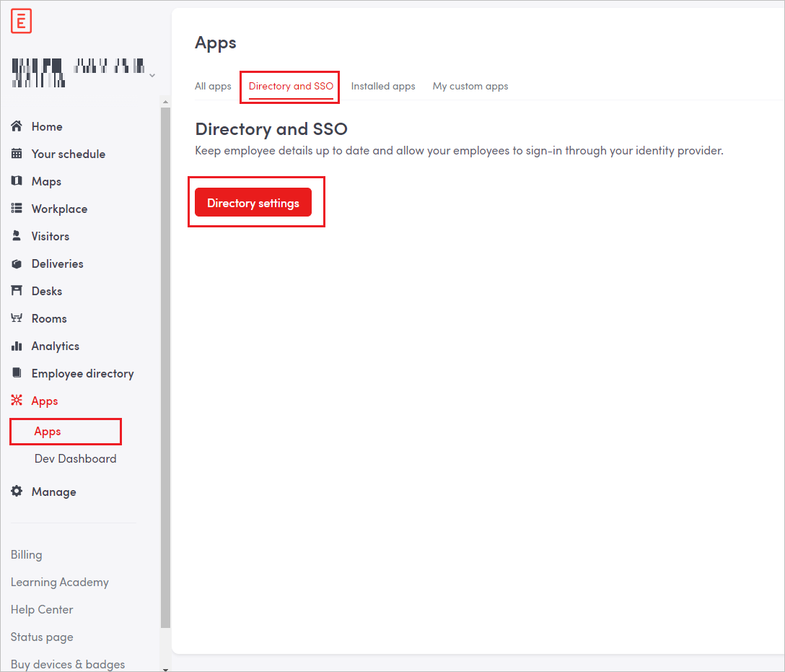Viewport: 785px width, 672px height.
Task: Open the Dev Dashboard sub-item
Action: tap(75, 458)
